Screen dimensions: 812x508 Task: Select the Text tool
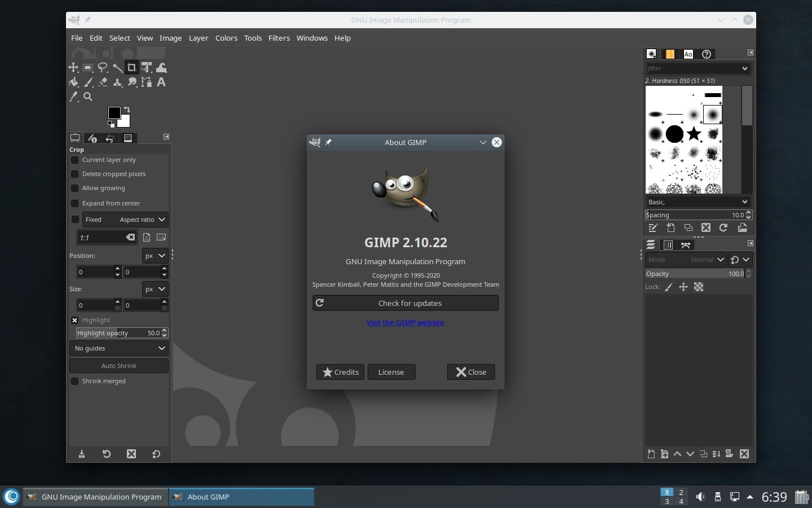[x=161, y=82]
